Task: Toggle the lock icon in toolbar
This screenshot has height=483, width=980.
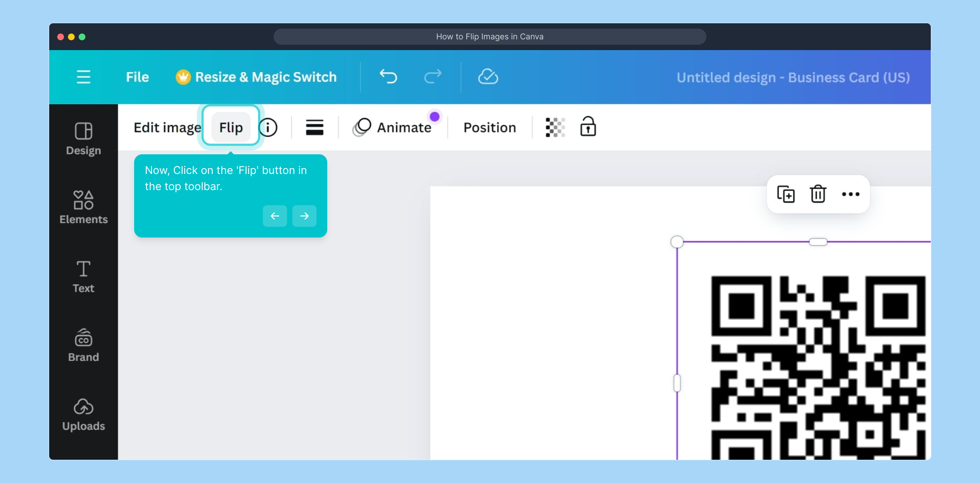Action: (x=588, y=127)
